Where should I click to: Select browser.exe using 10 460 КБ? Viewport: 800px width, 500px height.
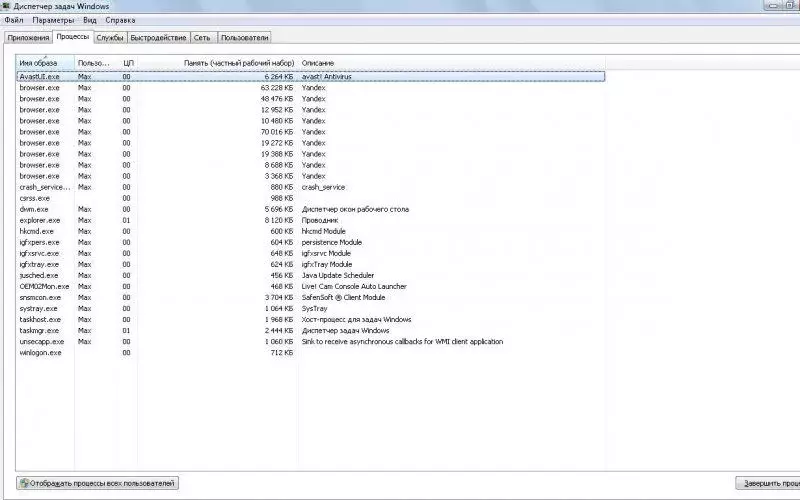[x=310, y=121]
